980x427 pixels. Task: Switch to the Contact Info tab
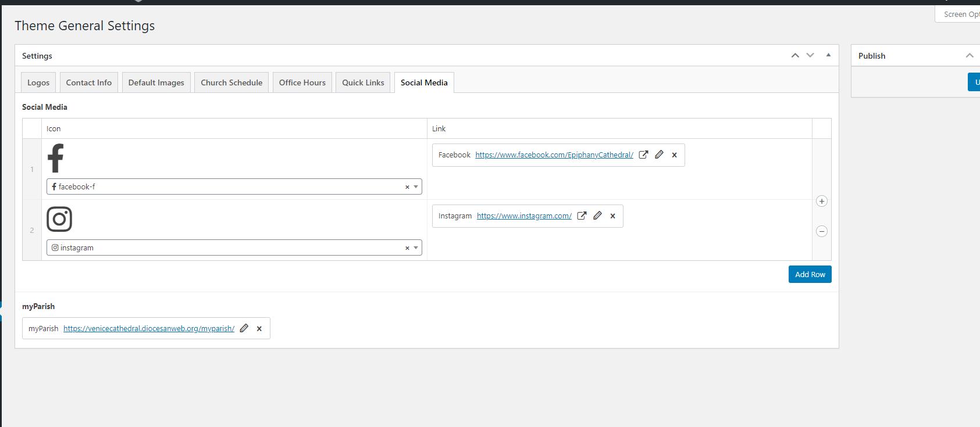[89, 82]
